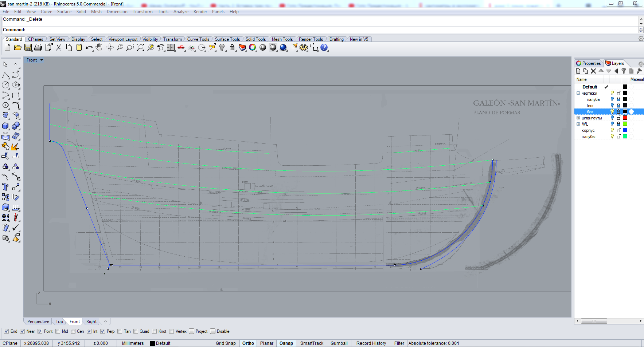
Task: Click the layer filter funnel icon
Action: [x=624, y=71]
